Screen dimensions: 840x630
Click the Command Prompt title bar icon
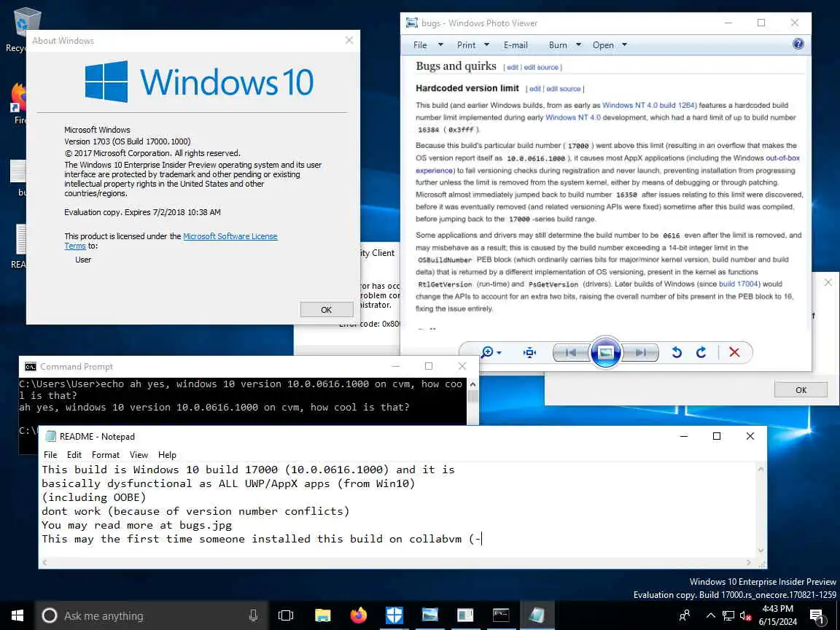coord(31,367)
